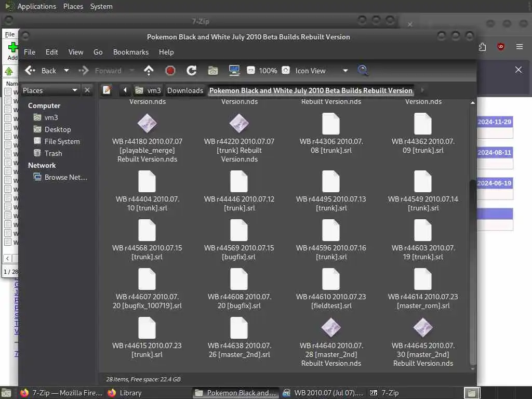Click the scroll-up arrow of file view
This screenshot has width=532, height=399.
coord(472,102)
